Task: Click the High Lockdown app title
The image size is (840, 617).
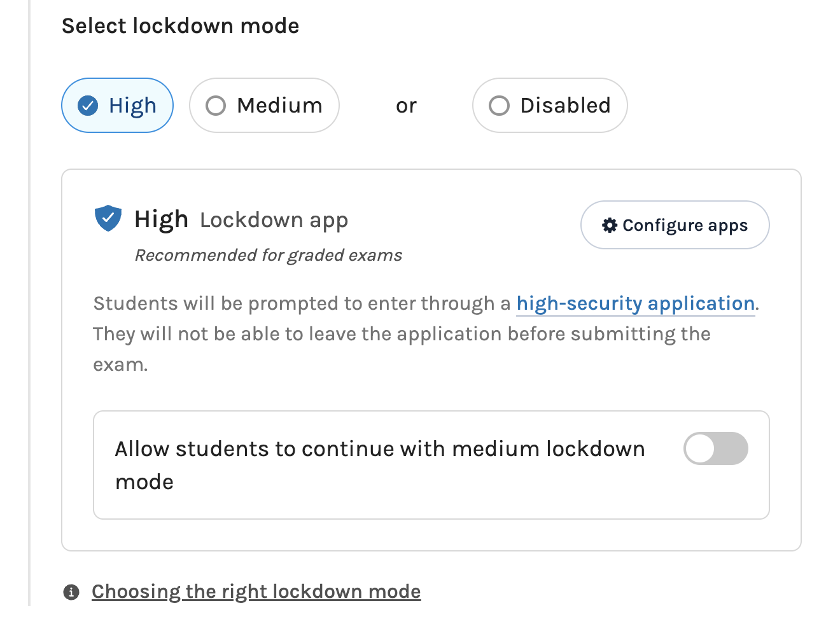Action: (x=241, y=219)
